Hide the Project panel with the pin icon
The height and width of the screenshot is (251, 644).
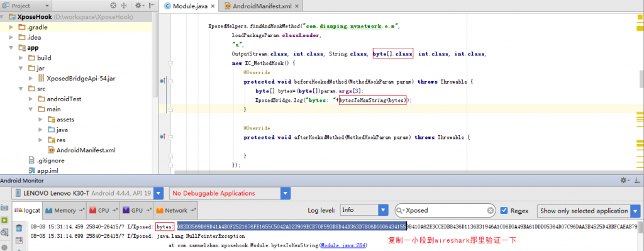point(152,6)
